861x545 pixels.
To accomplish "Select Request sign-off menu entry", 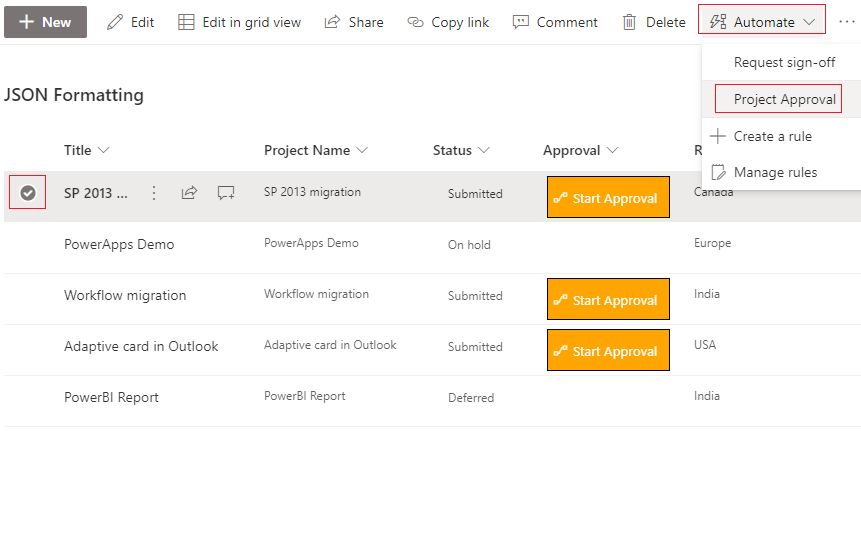I will pos(784,62).
